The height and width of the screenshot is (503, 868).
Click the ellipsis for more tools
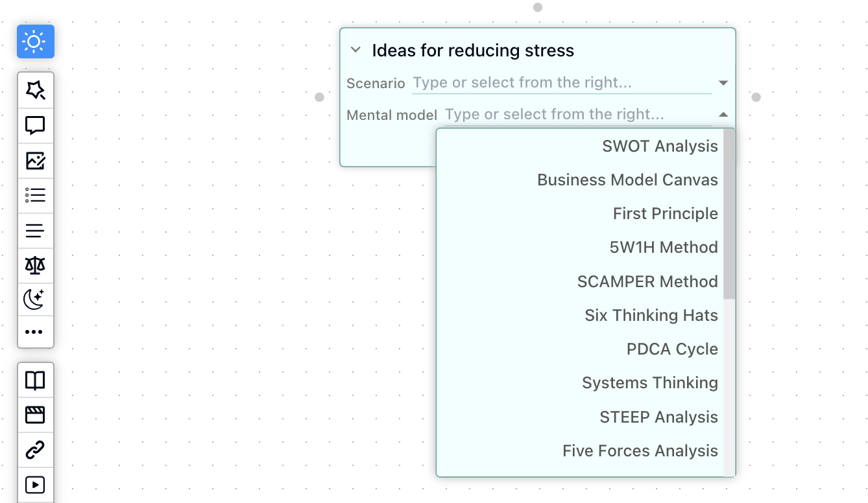(x=36, y=332)
